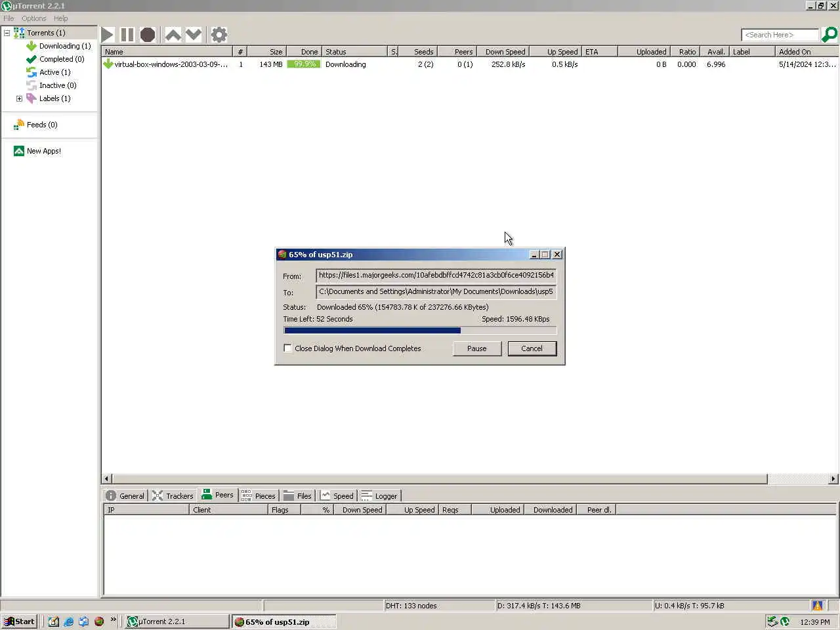The width and height of the screenshot is (840, 630).
Task: Open Feeds (0) in the sidebar
Action: (x=42, y=125)
